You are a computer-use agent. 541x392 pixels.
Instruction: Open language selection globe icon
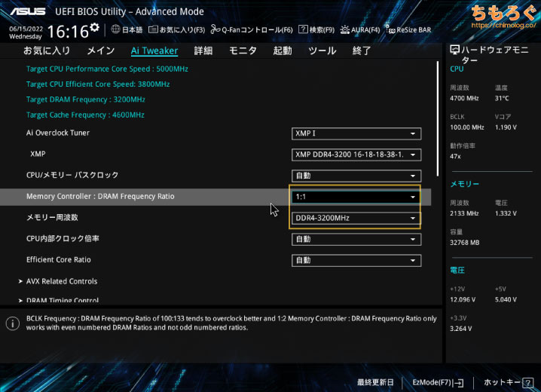tap(115, 29)
